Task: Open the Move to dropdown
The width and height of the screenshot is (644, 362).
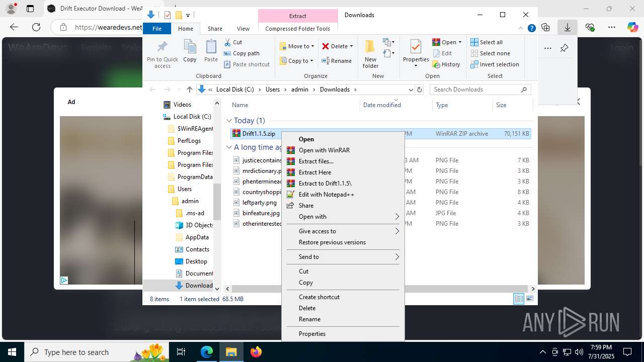Action: coord(297,46)
